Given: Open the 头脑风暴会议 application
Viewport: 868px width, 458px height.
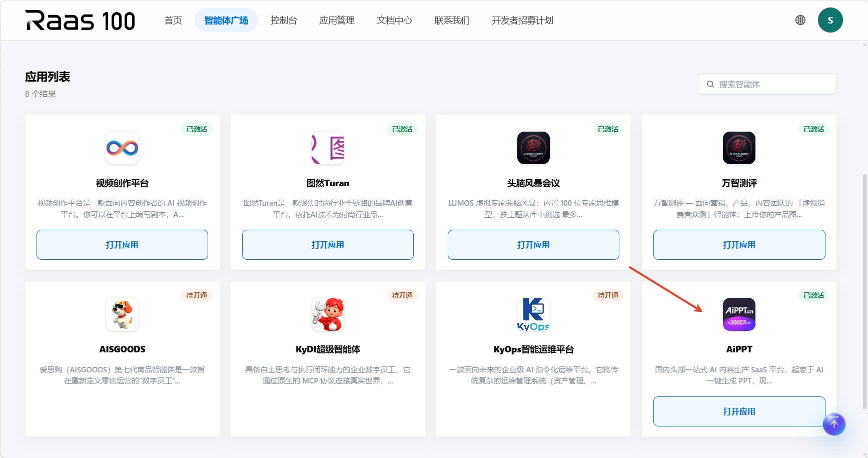Looking at the screenshot, I should (x=533, y=245).
